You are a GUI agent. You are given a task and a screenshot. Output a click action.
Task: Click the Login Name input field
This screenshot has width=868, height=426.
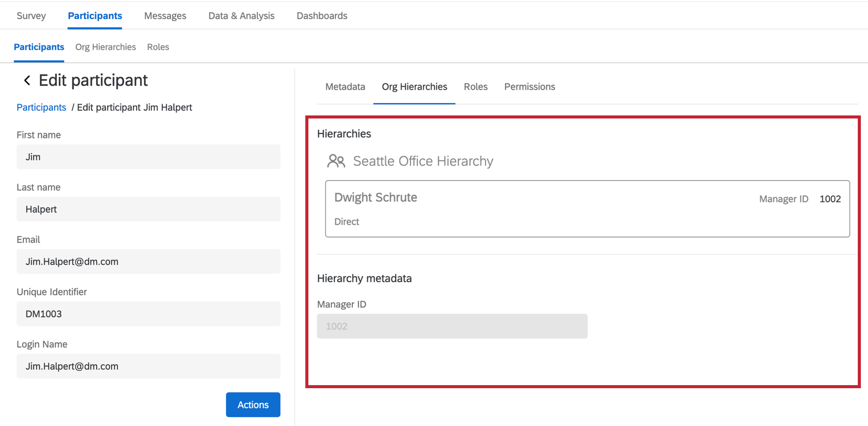[148, 366]
